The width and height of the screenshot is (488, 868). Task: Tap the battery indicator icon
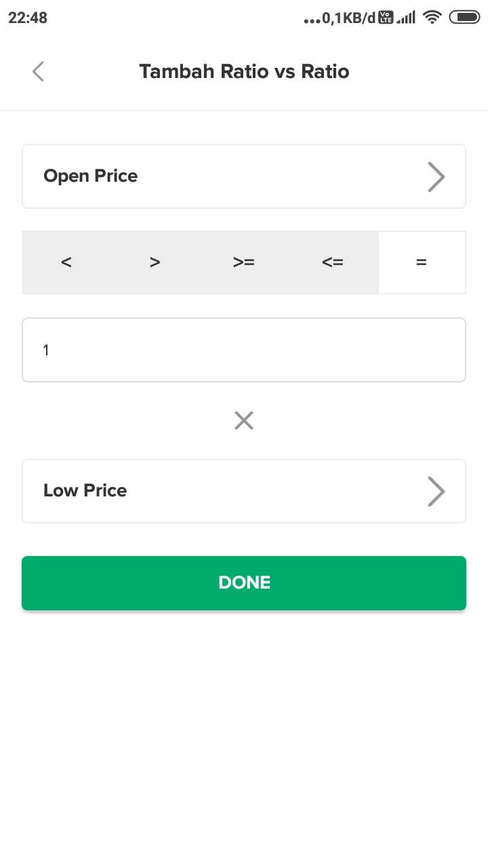coord(464,18)
